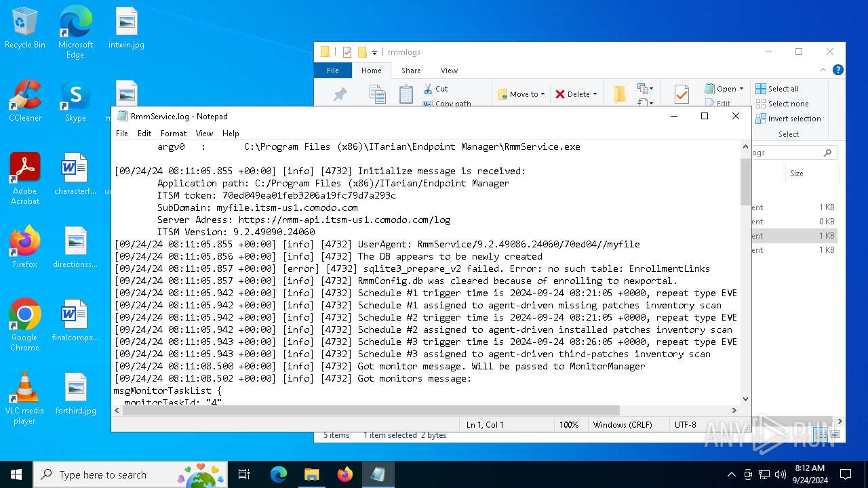
Task: Click Invert selection in Explorer
Action: tap(788, 119)
